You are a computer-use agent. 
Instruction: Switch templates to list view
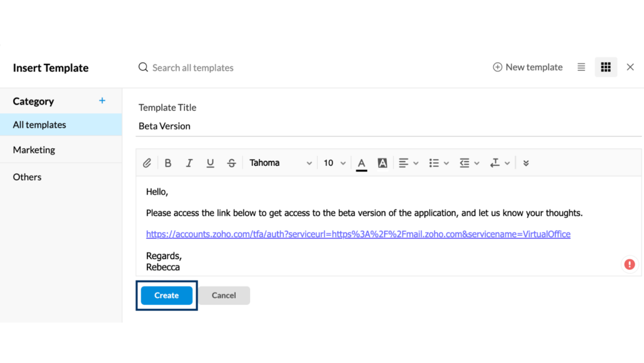tap(581, 67)
